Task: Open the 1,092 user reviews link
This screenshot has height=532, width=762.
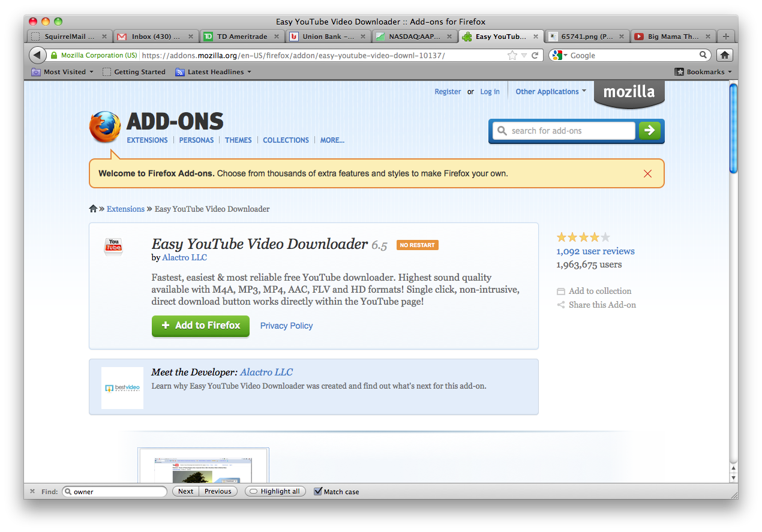Action: [x=595, y=251]
